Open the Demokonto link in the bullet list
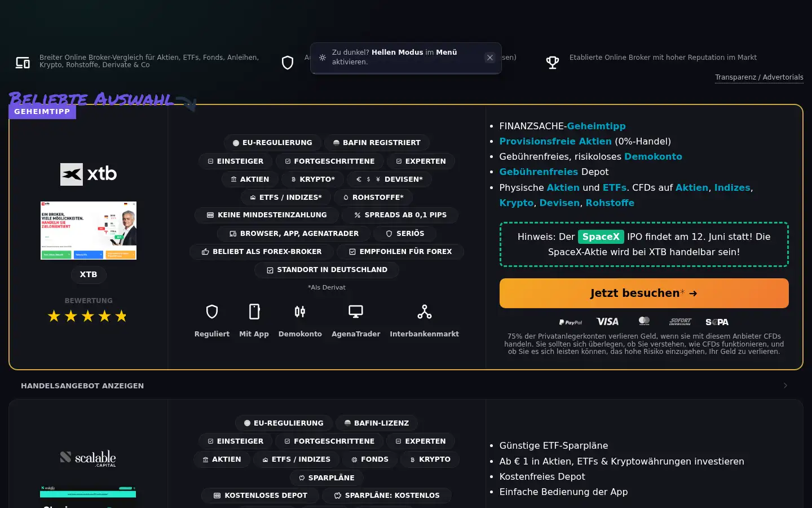 point(653,157)
